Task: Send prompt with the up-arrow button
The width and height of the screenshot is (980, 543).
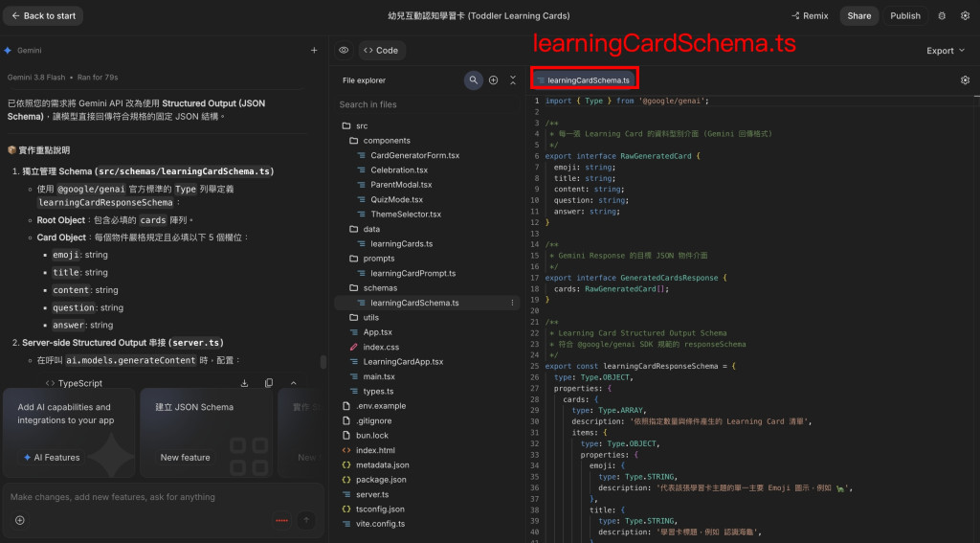Action: click(306, 520)
